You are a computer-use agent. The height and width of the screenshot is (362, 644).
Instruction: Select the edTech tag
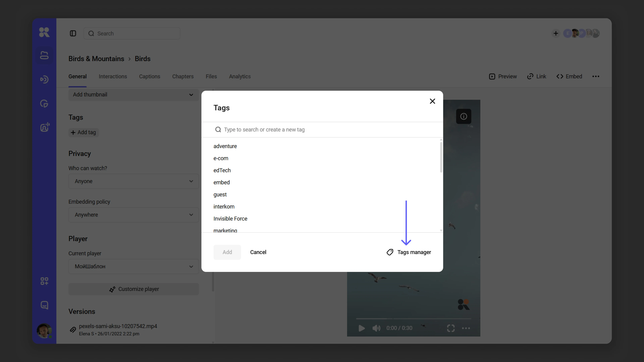[222, 170]
